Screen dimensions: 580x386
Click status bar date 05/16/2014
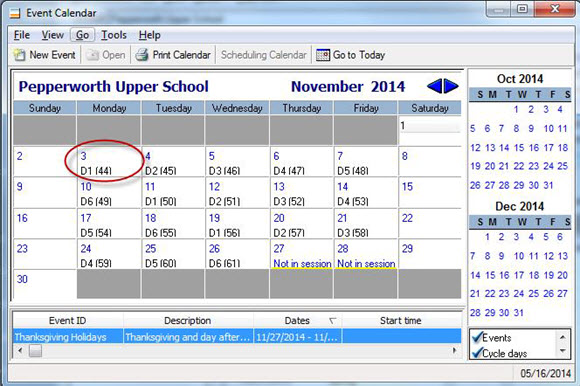coord(545,373)
